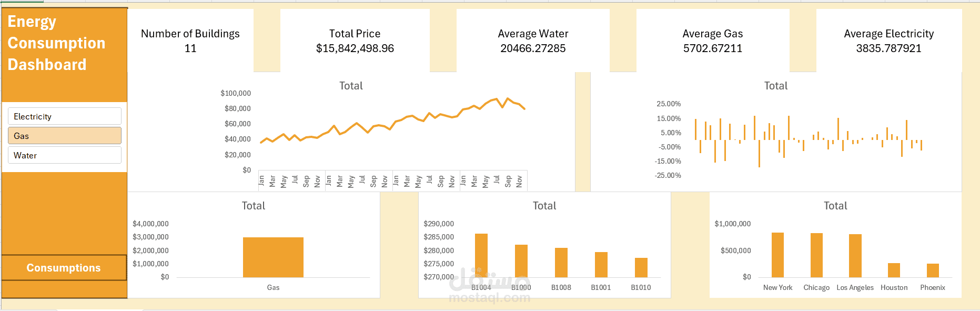
Task: Toggle the Gas slicer filter off
Action: 64,135
